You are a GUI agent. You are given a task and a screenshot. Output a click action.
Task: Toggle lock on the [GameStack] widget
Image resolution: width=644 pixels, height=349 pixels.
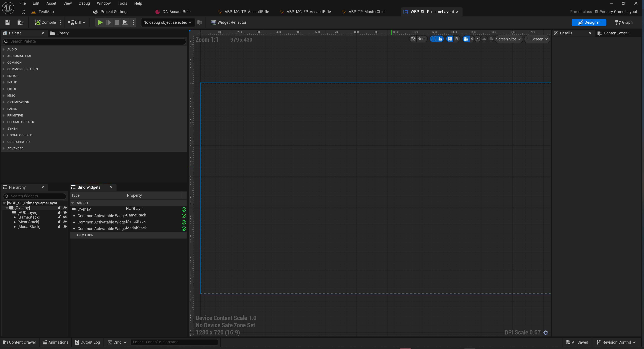pyautogui.click(x=59, y=217)
